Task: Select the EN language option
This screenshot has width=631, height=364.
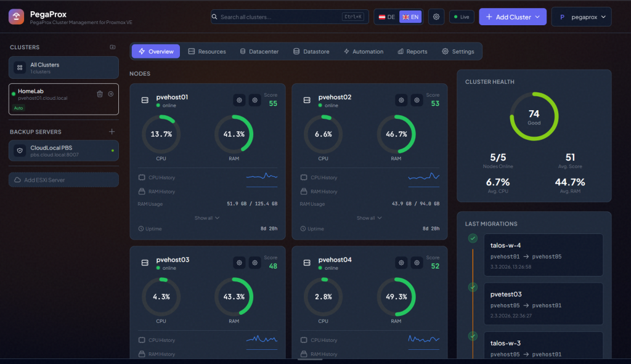Action: 410,17
